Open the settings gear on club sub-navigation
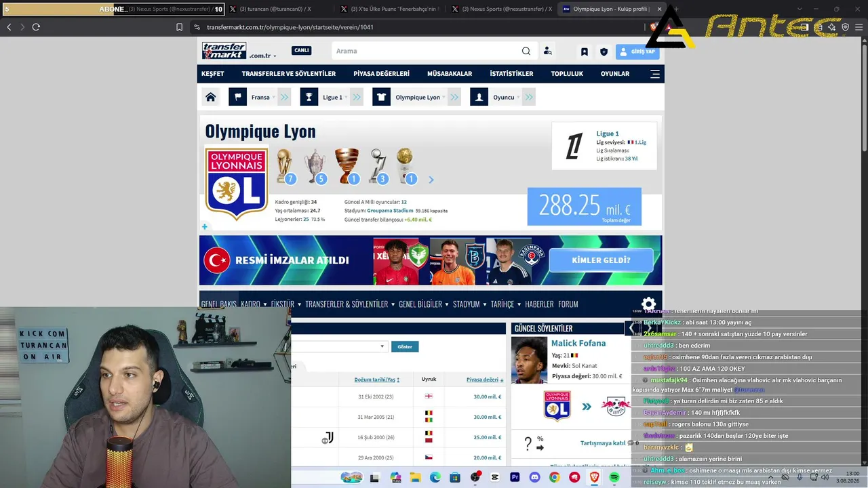The width and height of the screenshot is (868, 488). click(649, 304)
